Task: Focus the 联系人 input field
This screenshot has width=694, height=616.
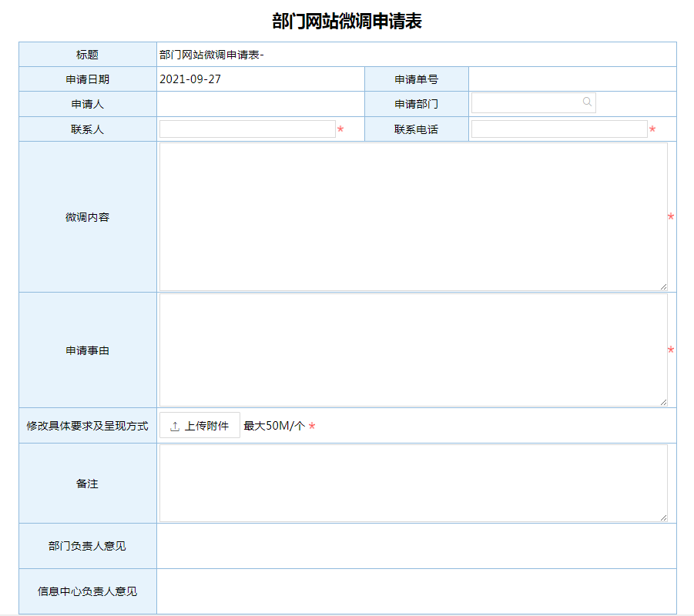Action: point(246,129)
